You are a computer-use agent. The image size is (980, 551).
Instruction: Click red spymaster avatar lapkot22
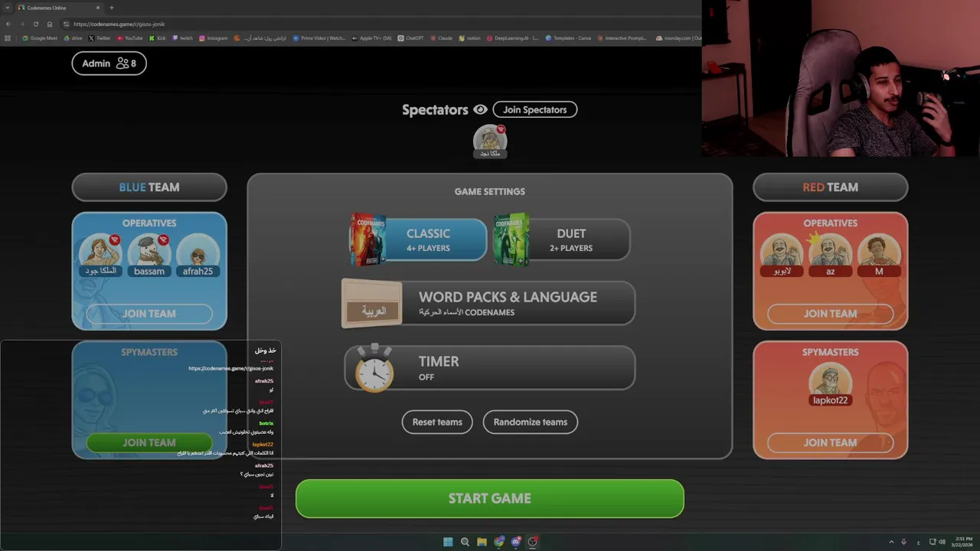(x=830, y=384)
